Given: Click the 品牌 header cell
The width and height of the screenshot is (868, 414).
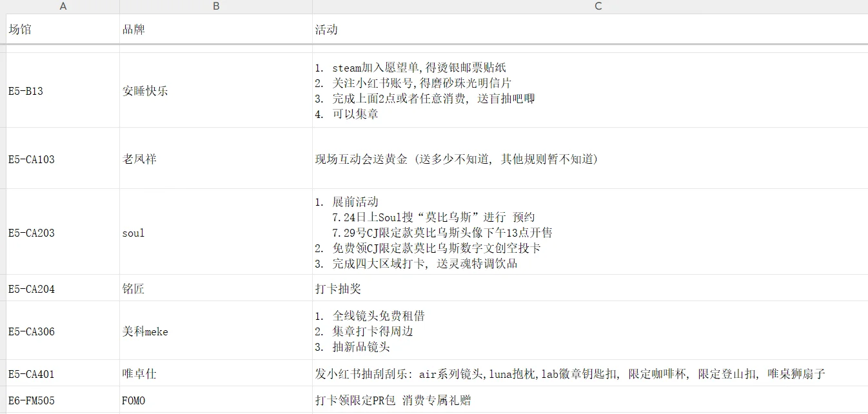Looking at the screenshot, I should (x=216, y=30).
